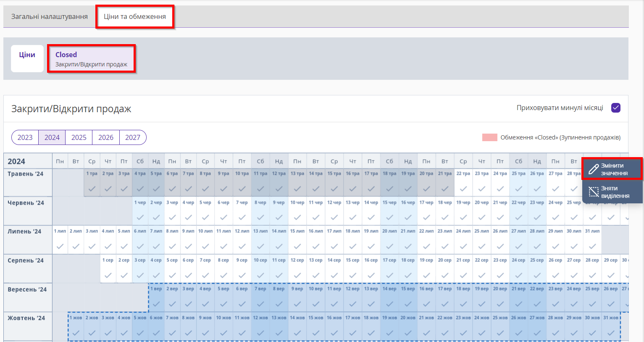This screenshot has width=644, height=342.
Task: Toggle the 21 тра day cell
Action: tap(445, 182)
